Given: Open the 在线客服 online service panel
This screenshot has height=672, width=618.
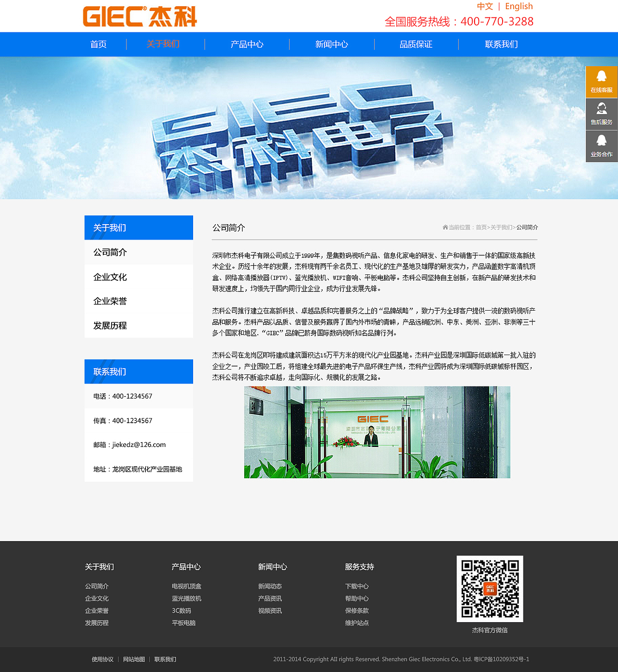Looking at the screenshot, I should pyautogui.click(x=601, y=82).
